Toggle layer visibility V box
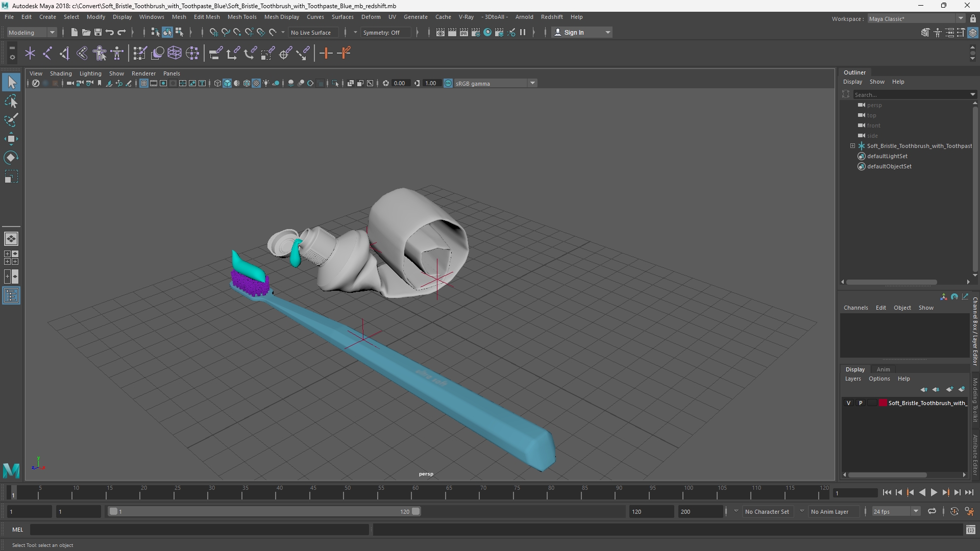 tap(849, 403)
